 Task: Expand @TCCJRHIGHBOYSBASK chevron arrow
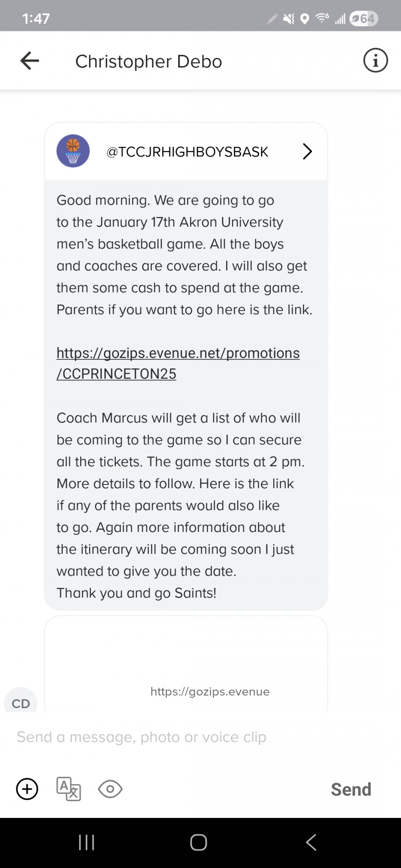(307, 151)
